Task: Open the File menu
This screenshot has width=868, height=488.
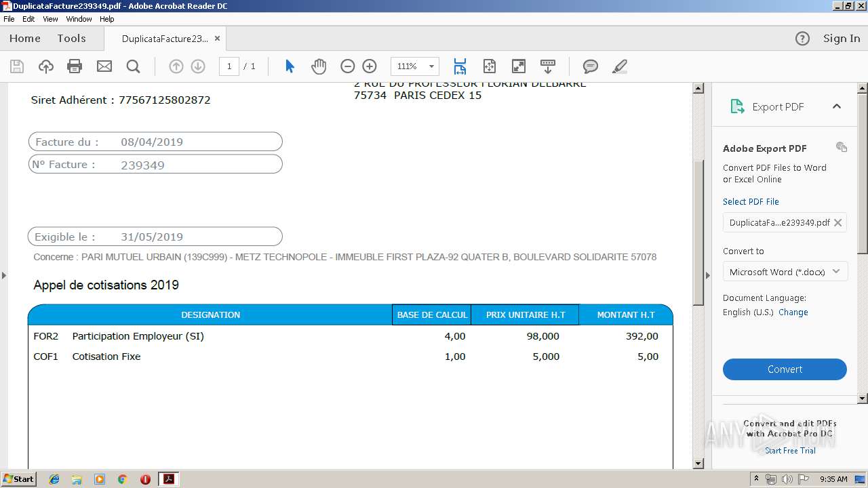Action: click(9, 19)
